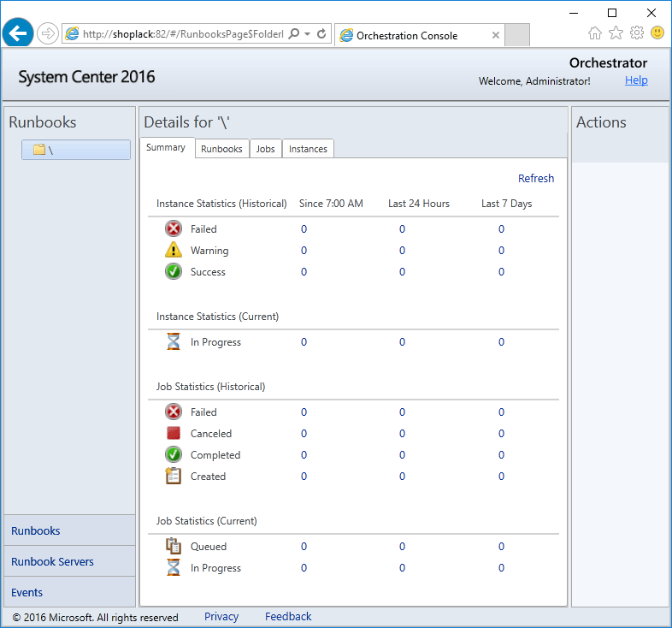Click the browser Forward arrow button
Screen dimensions: 672x628
pyautogui.click(x=47, y=33)
